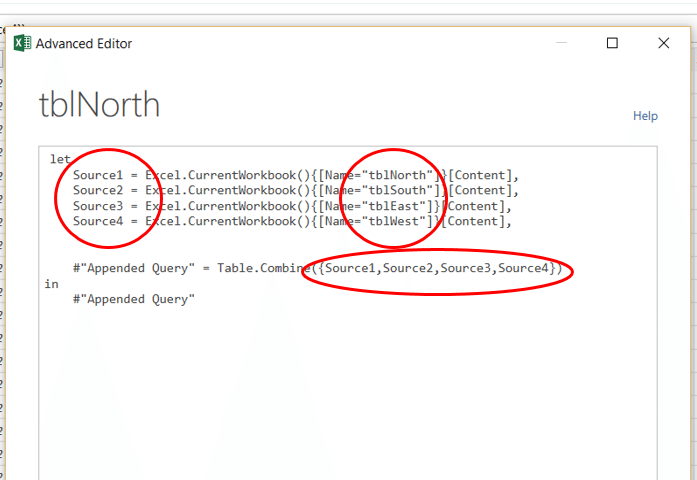
Task: Click Source2 variable definition
Action: pyautogui.click(x=98, y=190)
